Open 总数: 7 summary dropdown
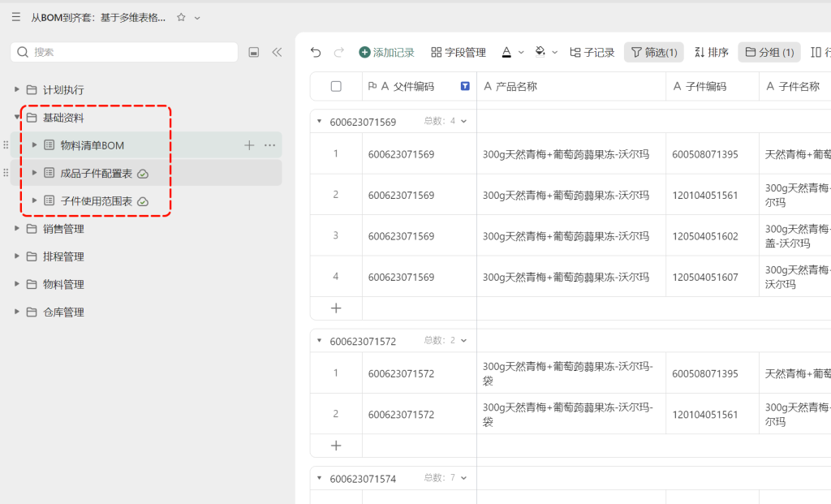This screenshot has height=504, width=831. [x=446, y=478]
